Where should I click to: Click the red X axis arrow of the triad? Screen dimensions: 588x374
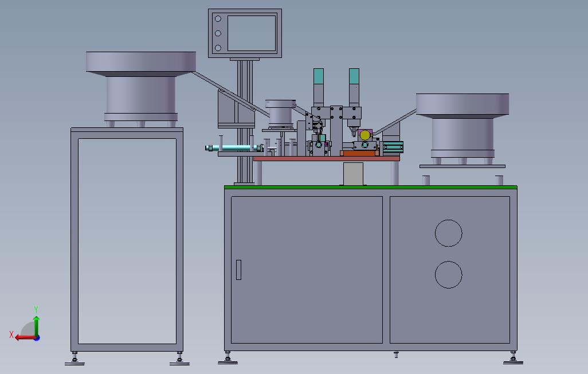coord(25,338)
